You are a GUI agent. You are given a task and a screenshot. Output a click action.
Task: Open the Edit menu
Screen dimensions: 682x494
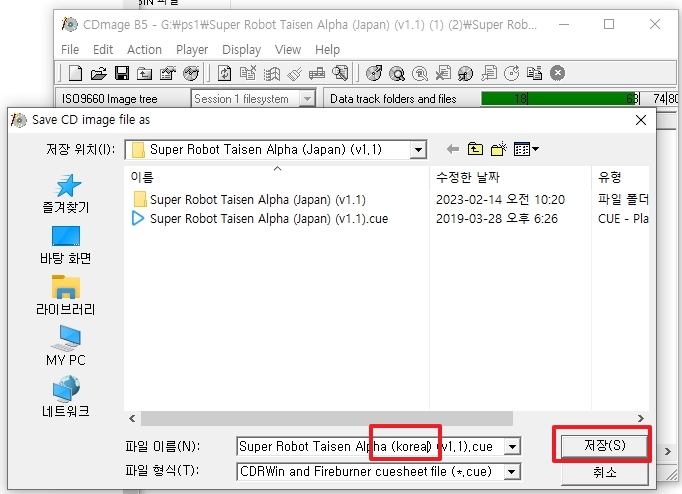click(103, 50)
